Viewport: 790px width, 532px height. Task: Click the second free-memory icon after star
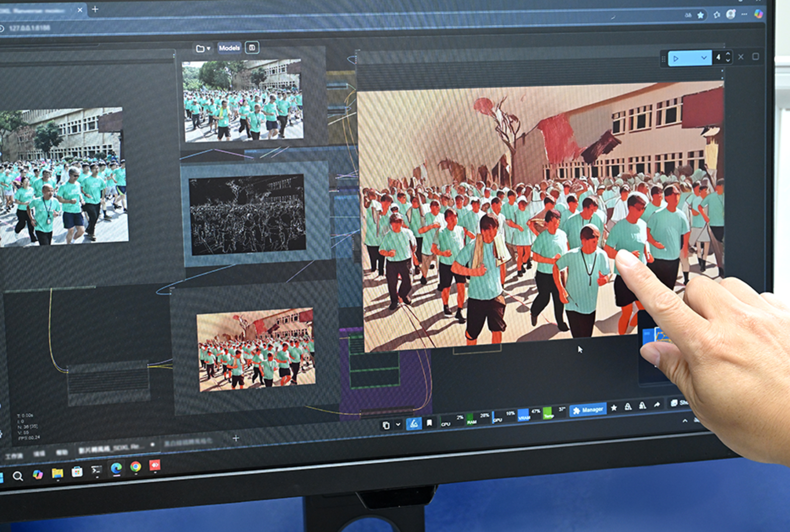click(643, 405)
